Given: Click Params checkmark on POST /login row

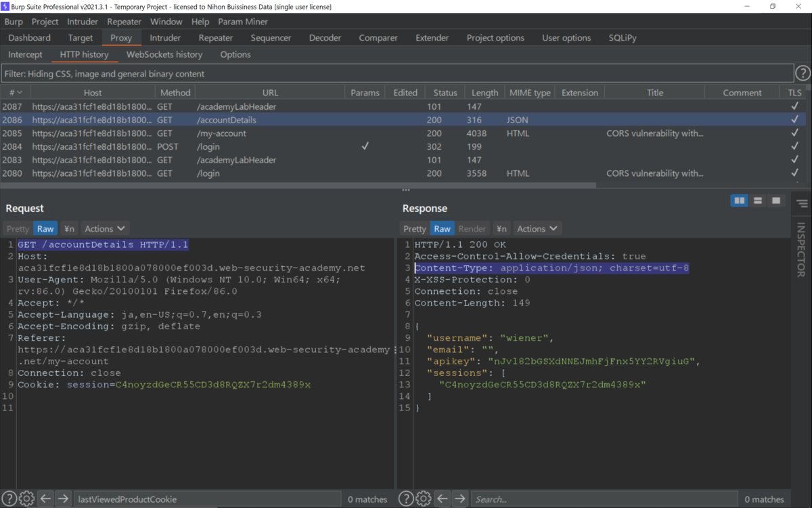Looking at the screenshot, I should tap(365, 146).
